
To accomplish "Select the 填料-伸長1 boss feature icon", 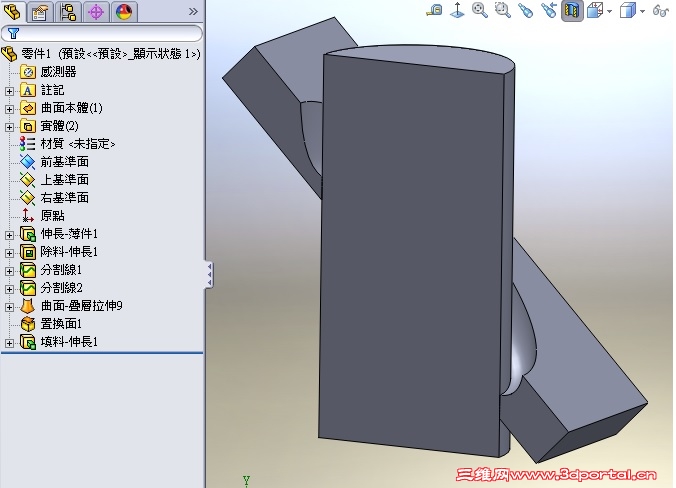I will pyautogui.click(x=28, y=342).
